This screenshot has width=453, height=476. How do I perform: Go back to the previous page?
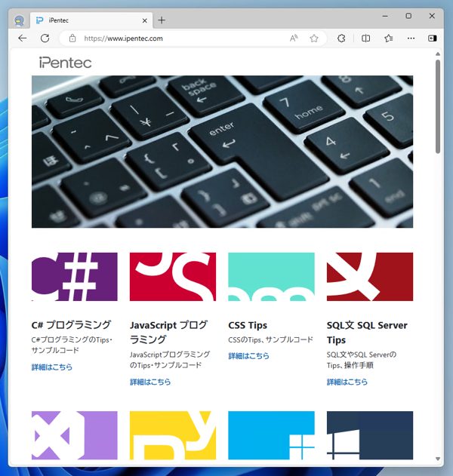(23, 38)
